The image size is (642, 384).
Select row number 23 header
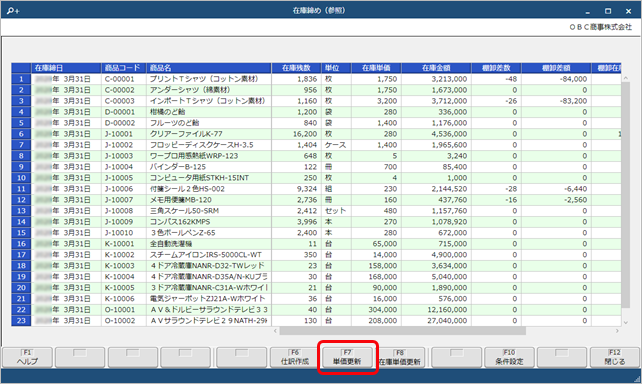pyautogui.click(x=21, y=321)
